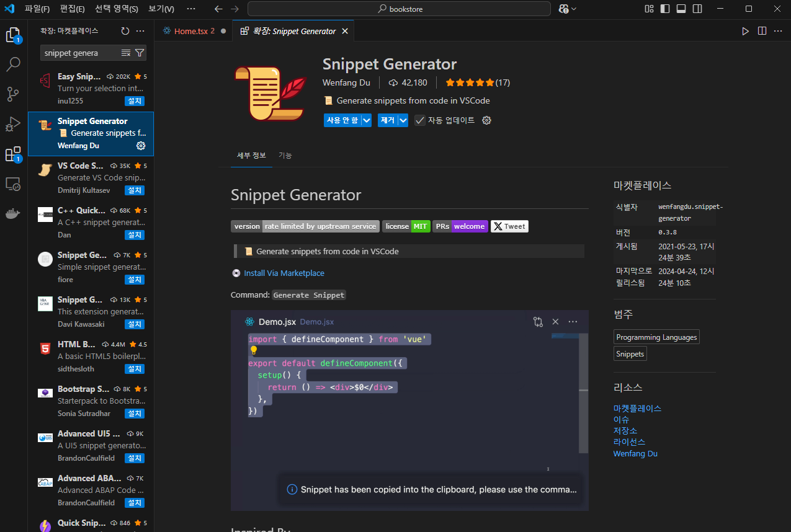The height and width of the screenshot is (532, 791).
Task: Open the Remote Explorer view
Action: pyautogui.click(x=13, y=184)
